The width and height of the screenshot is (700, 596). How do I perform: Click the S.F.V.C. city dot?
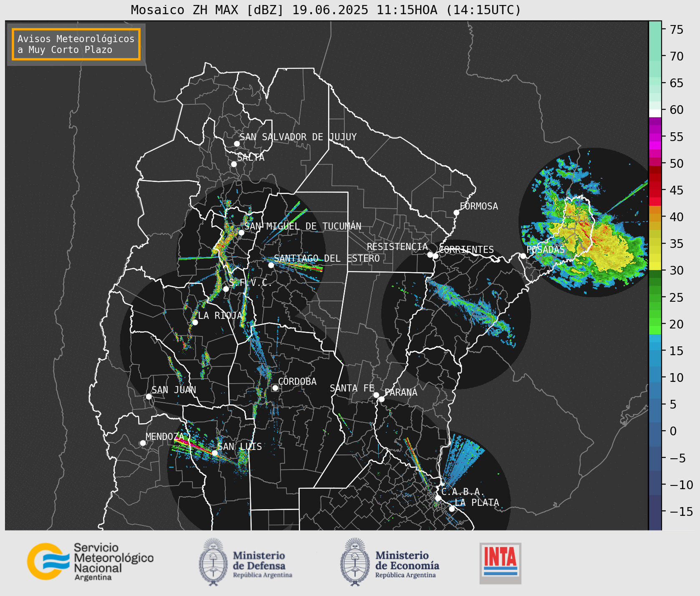tap(226, 289)
